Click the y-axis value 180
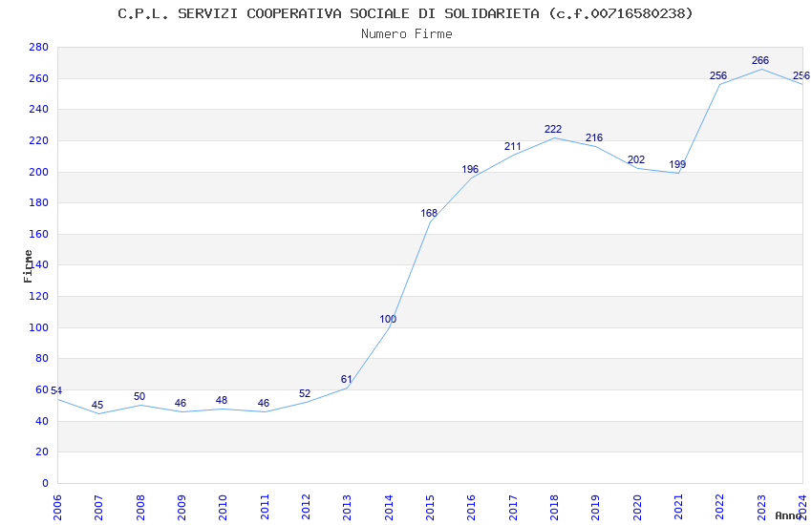The height and width of the screenshot is (525, 812). pyautogui.click(x=39, y=202)
